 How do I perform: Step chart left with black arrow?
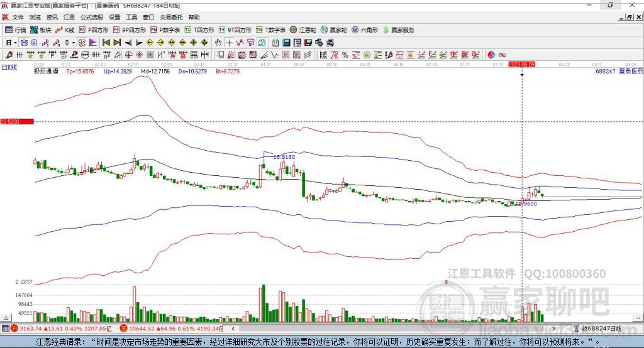(x=128, y=43)
